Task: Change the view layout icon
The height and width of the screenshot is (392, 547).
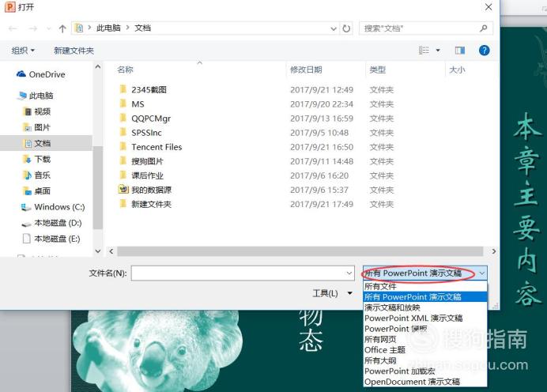Action: click(x=424, y=51)
